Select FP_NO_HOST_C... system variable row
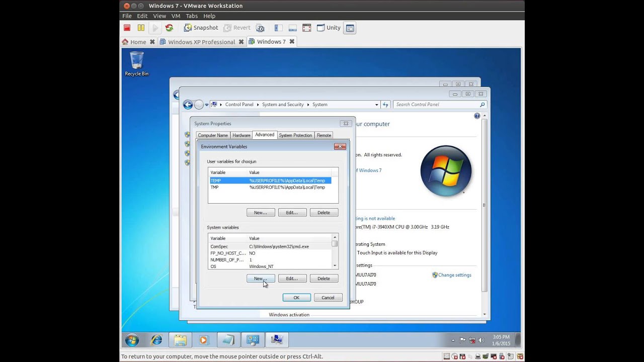Image resolution: width=644 pixels, height=362 pixels. pyautogui.click(x=270, y=253)
